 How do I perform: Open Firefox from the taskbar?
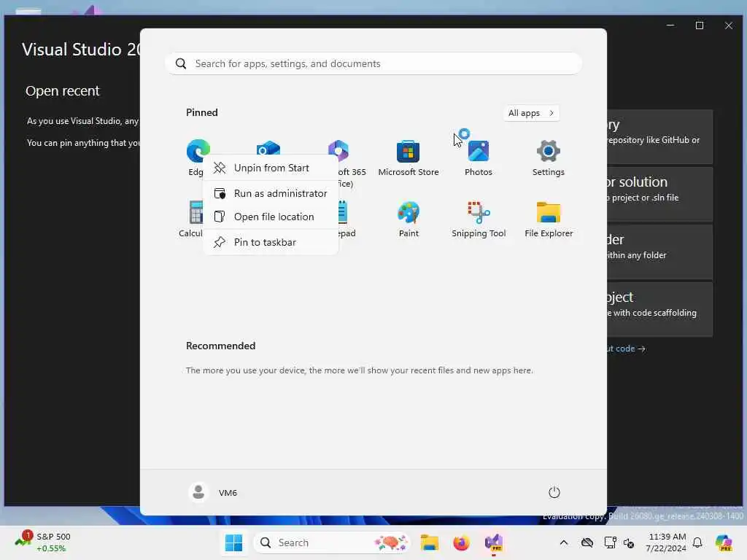pyautogui.click(x=461, y=542)
